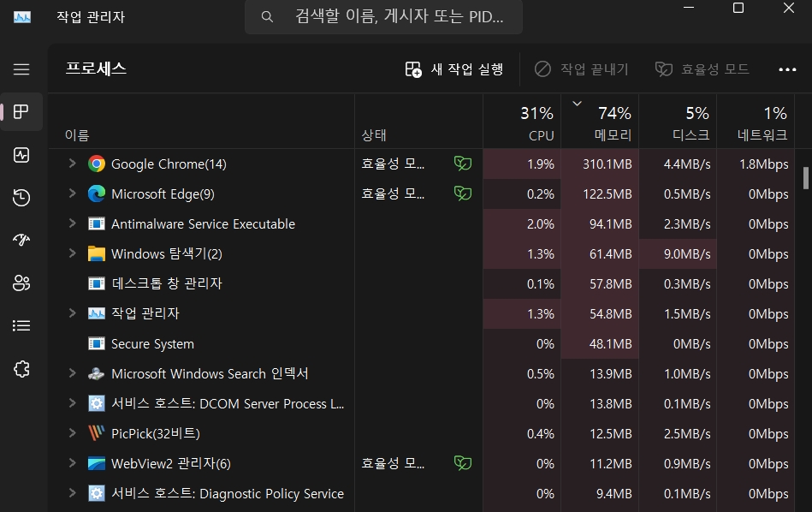Click the Microsoft Edge(9) process name
The width and height of the screenshot is (812, 512).
(x=163, y=193)
